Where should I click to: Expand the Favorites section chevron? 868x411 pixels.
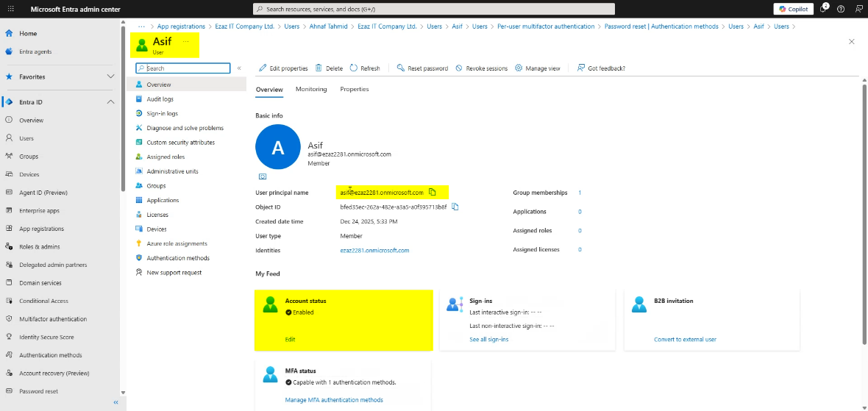110,77
